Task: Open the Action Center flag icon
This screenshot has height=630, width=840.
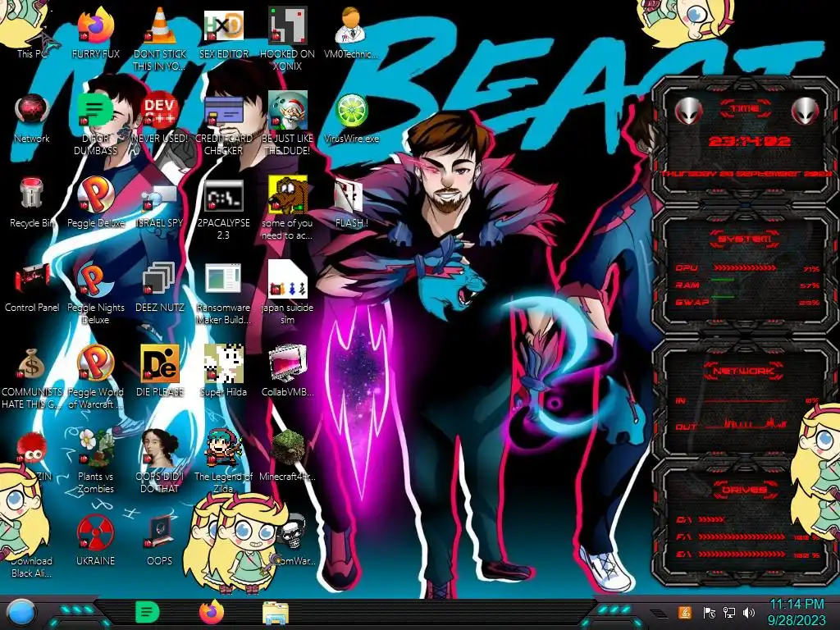Action: [x=710, y=612]
